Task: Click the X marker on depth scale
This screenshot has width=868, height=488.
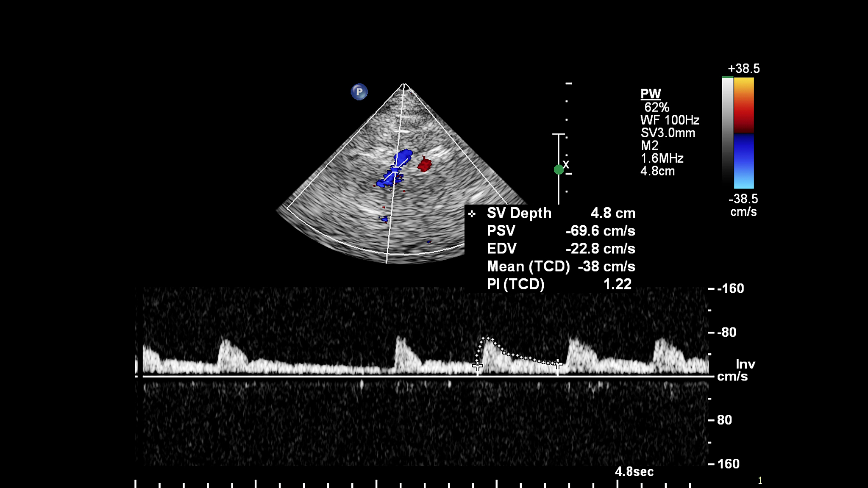Action: (x=566, y=164)
